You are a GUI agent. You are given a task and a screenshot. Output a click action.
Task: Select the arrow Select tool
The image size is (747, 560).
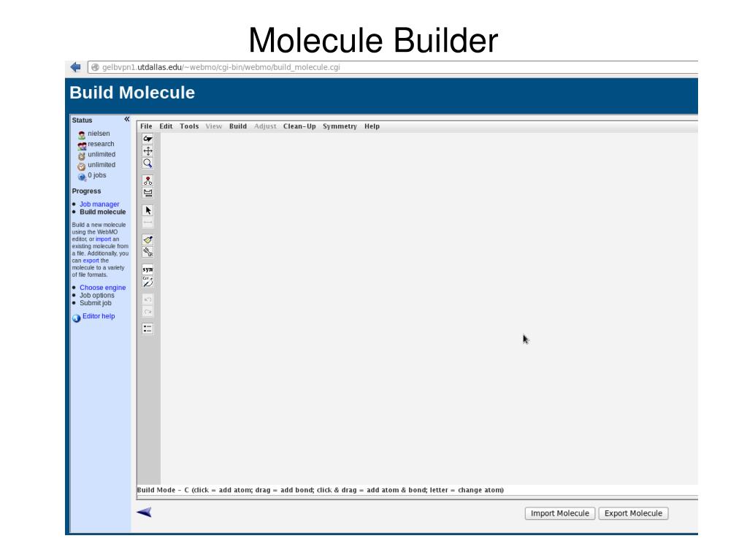[148, 210]
